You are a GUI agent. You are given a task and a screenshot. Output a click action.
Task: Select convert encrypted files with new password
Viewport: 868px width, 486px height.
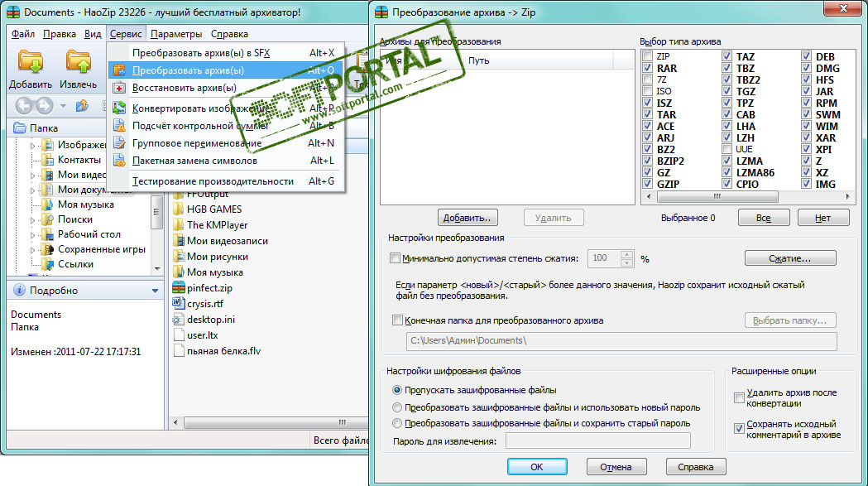397,407
